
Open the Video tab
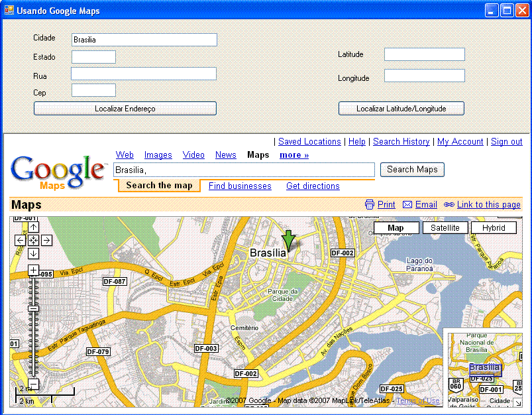193,155
